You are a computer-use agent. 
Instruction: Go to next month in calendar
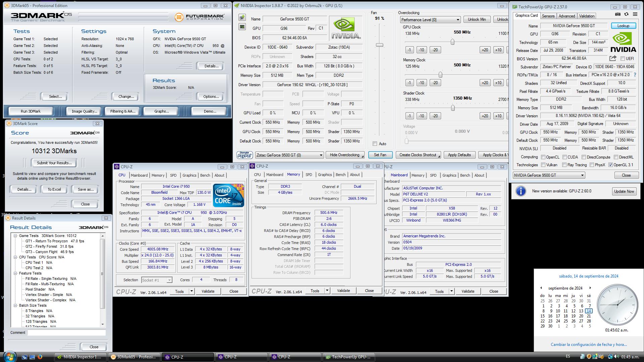pyautogui.click(x=590, y=288)
